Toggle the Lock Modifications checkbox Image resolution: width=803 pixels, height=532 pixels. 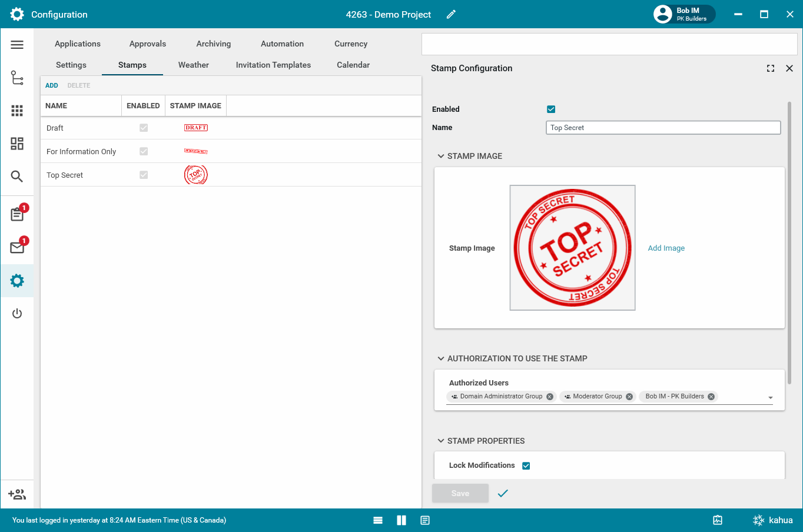[526, 465]
